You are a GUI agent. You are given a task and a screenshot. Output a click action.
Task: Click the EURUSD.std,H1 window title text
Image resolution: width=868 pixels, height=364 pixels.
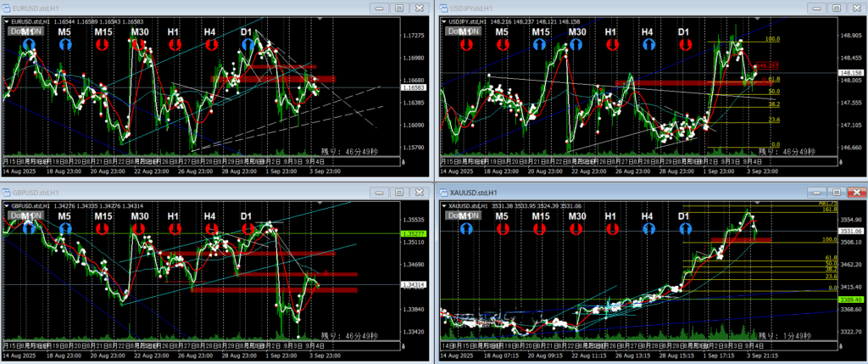click(x=34, y=8)
